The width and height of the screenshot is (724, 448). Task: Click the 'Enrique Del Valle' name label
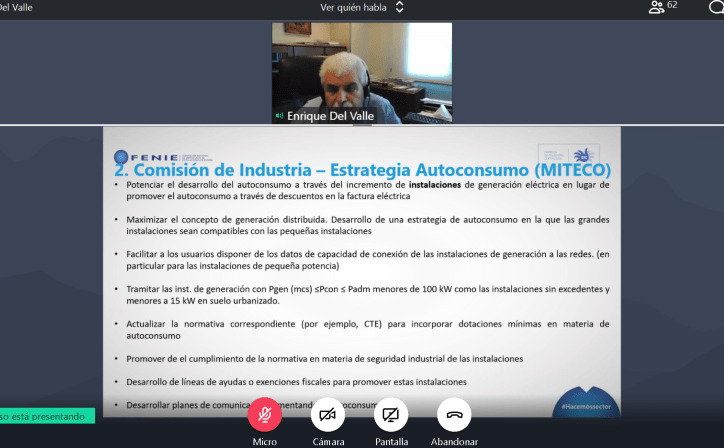pyautogui.click(x=331, y=116)
